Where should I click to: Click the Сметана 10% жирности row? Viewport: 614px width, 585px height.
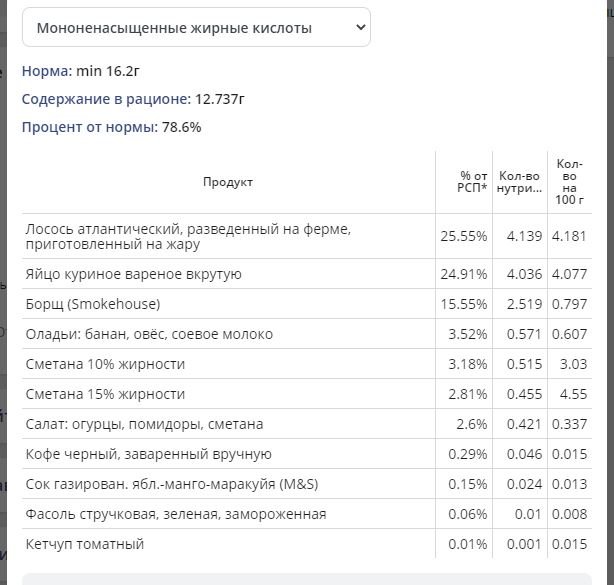click(x=307, y=364)
